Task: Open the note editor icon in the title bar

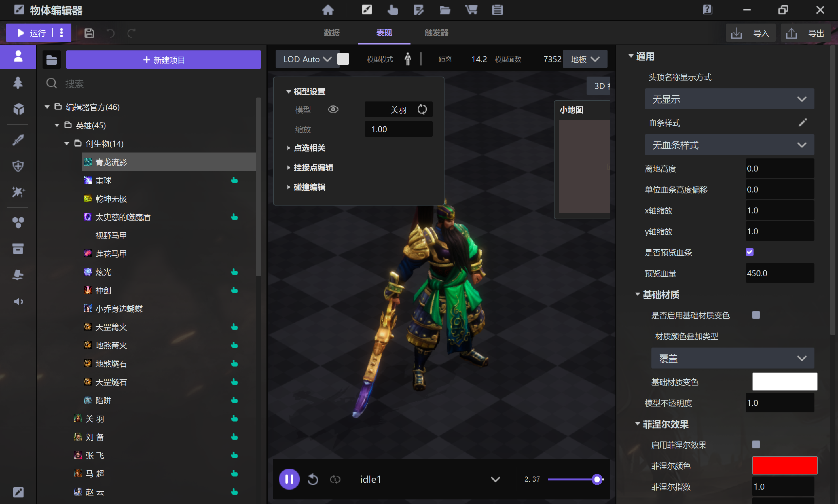Action: 418,10
